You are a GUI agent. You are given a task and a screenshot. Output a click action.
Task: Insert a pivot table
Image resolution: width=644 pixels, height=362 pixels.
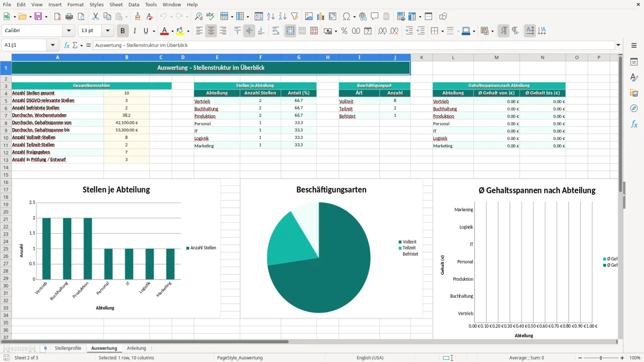click(333, 17)
